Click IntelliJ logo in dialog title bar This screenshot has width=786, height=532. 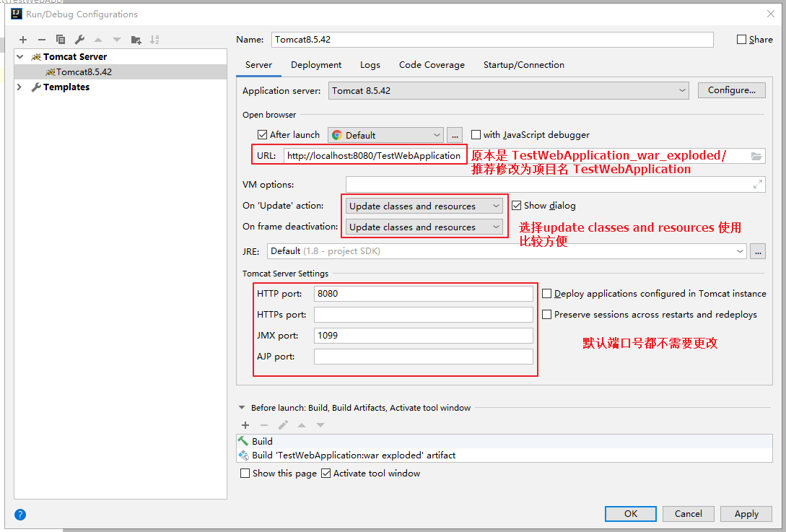pyautogui.click(x=17, y=14)
